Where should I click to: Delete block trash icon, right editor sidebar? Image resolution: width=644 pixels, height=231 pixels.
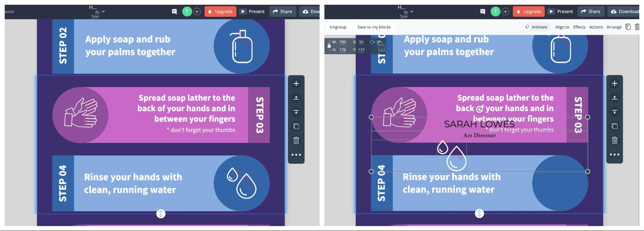tap(614, 140)
